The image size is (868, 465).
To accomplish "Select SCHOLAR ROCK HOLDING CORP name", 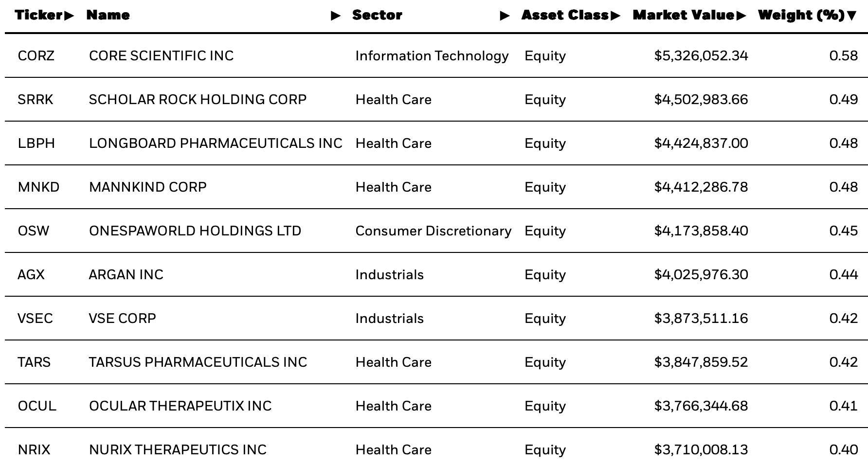I will point(198,99).
